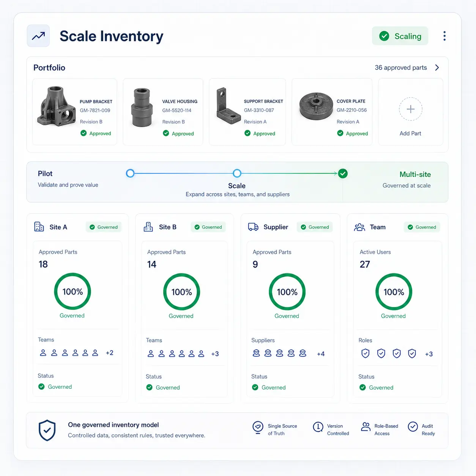476x476 pixels.
Task: Click the part number GM-7821-009
Action: tap(95, 110)
